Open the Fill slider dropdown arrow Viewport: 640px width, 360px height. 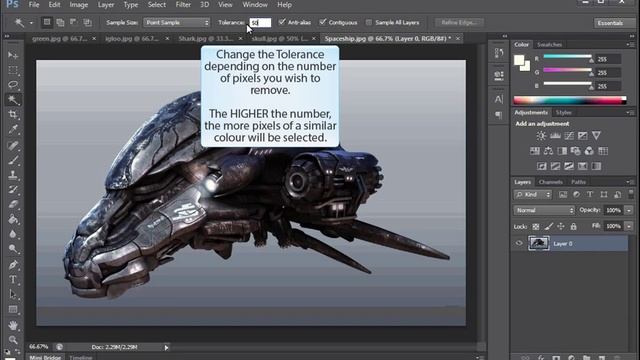(629, 226)
